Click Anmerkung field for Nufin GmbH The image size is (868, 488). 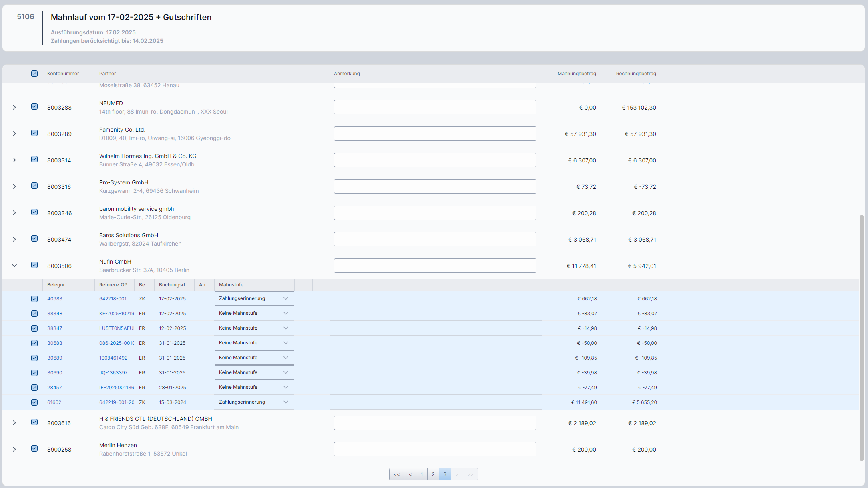(x=435, y=266)
